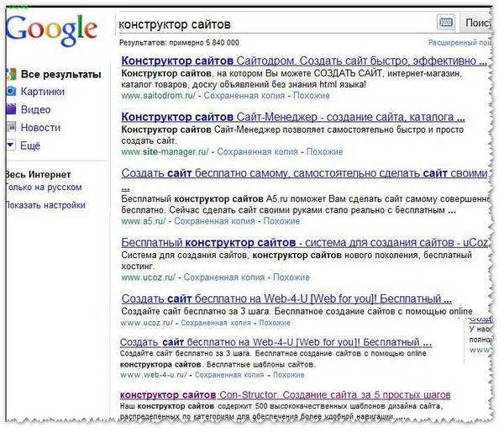Open Web-4-U result above 'с помощью online' snippet
Viewport: 504px width, 433px height.
click(x=286, y=298)
